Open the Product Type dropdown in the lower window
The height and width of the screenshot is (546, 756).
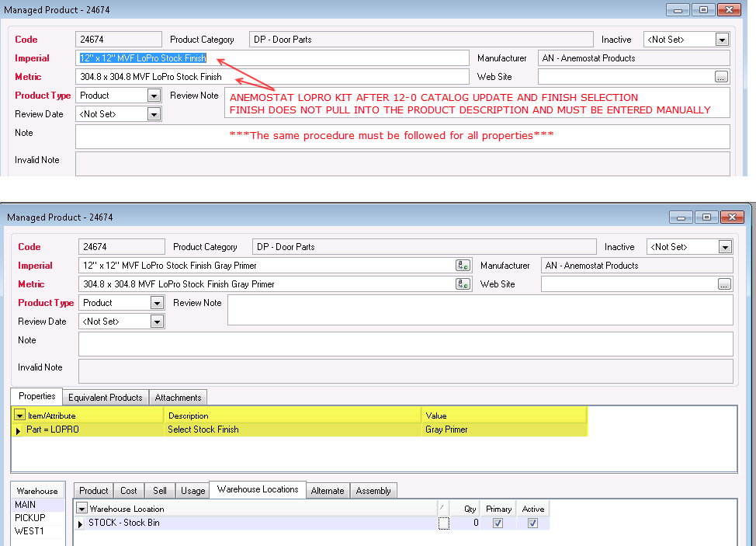click(x=156, y=303)
